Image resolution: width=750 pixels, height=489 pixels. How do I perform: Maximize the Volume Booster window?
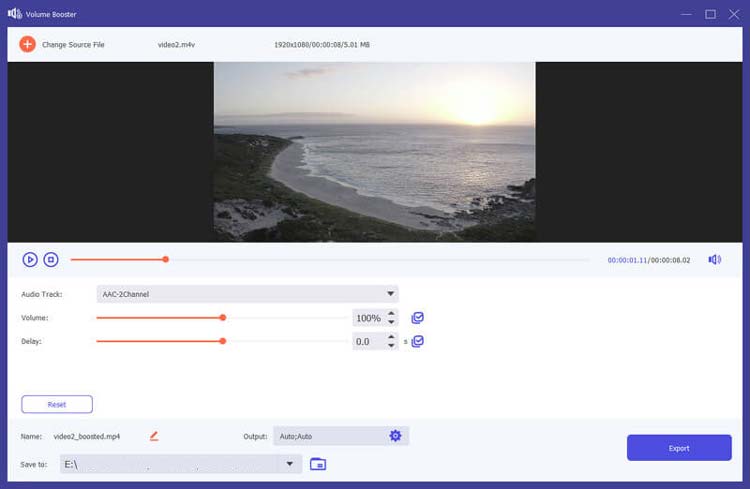pyautogui.click(x=711, y=14)
